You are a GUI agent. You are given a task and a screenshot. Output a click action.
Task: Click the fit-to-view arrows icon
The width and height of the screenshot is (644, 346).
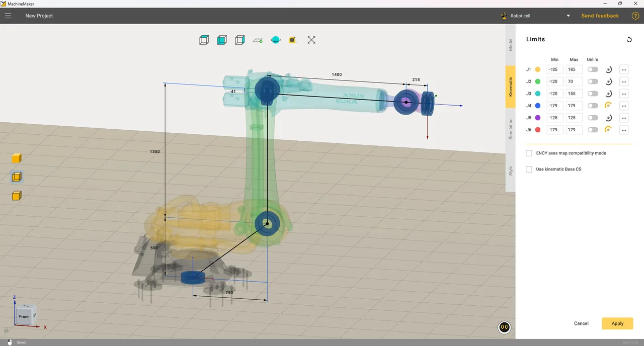[x=311, y=40]
